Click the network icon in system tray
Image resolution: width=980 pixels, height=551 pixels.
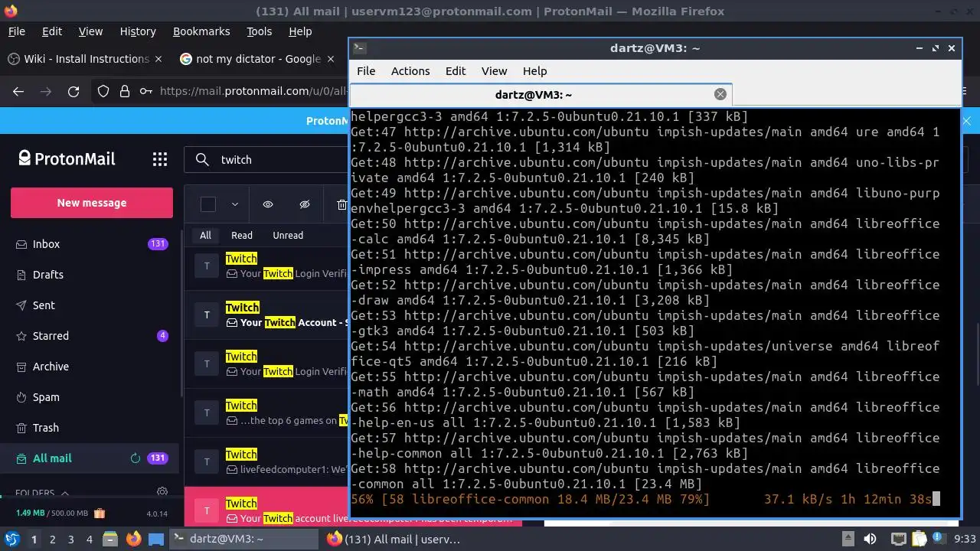(899, 539)
